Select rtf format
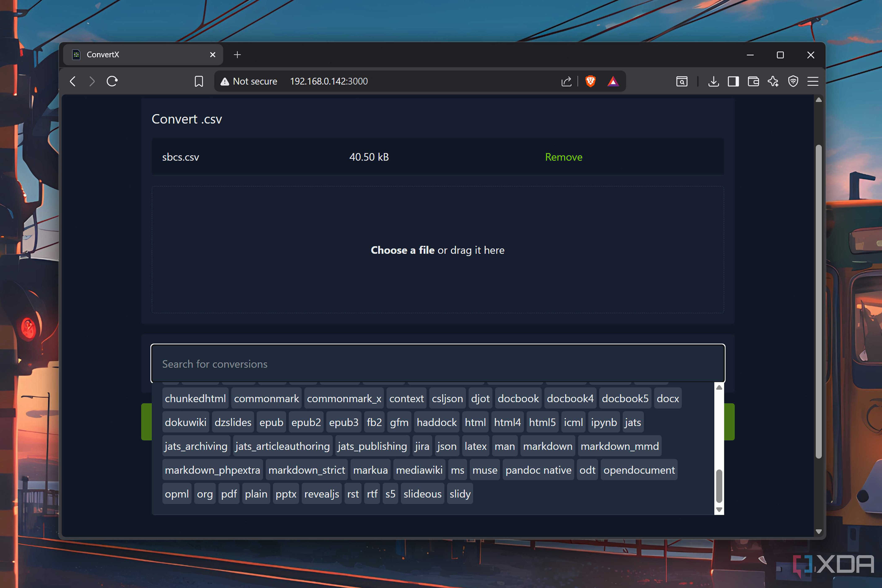This screenshot has width=882, height=588. pyautogui.click(x=372, y=494)
